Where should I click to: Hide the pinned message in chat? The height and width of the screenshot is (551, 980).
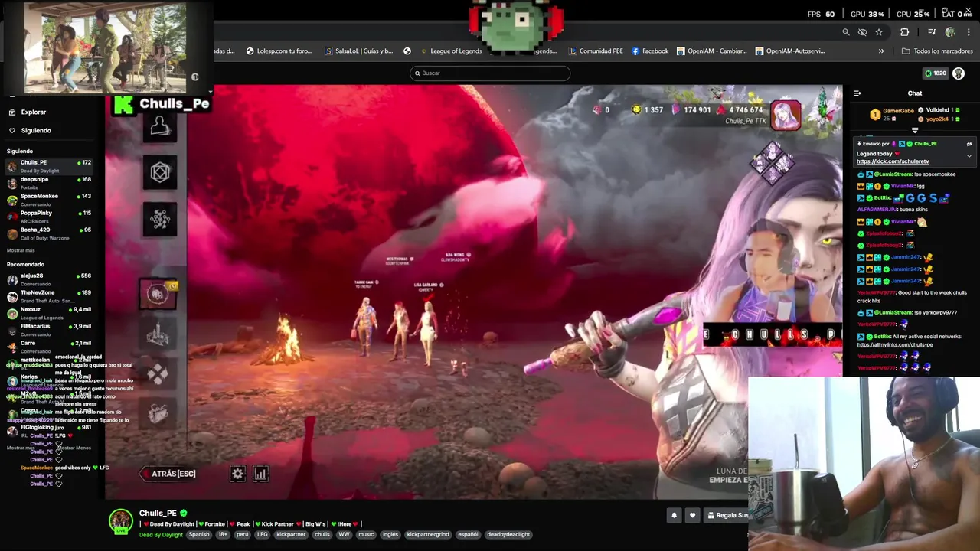tap(969, 144)
